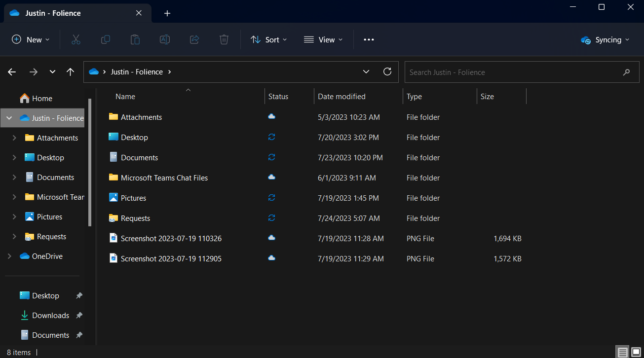Expand the OneDrive tree node
Viewport: 644px width, 358px height.
point(10,256)
